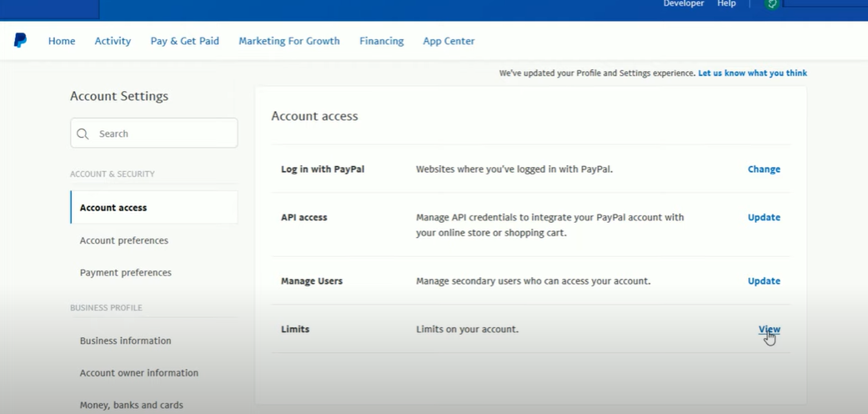Click the 'Account access' panel heading
The height and width of the screenshot is (414, 868).
point(314,116)
